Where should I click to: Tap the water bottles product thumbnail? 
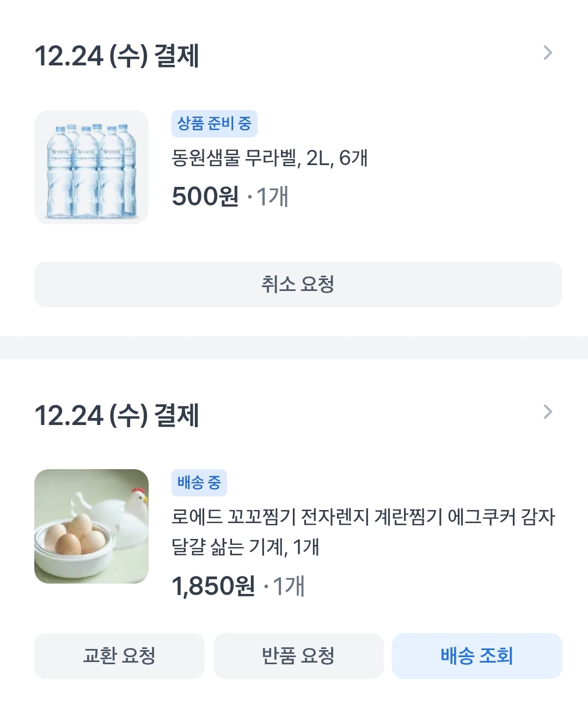coord(91,167)
